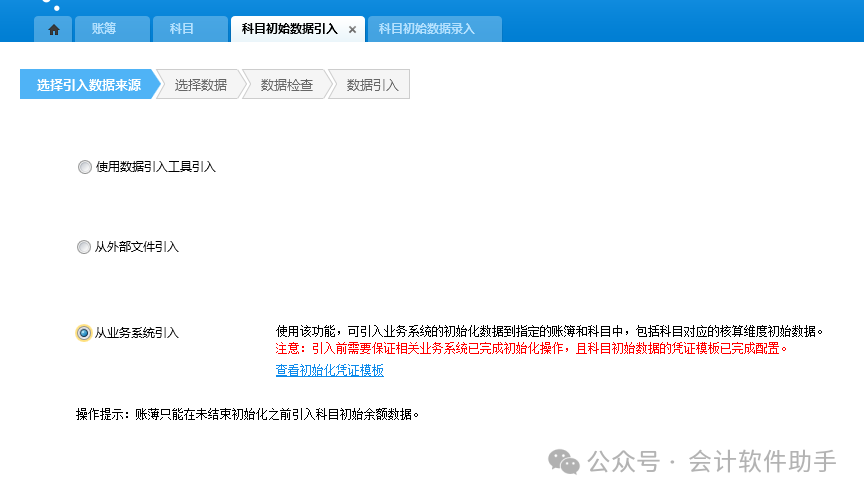
Task: Choose the 从外部文件引入 radio button
Action: coord(84,247)
